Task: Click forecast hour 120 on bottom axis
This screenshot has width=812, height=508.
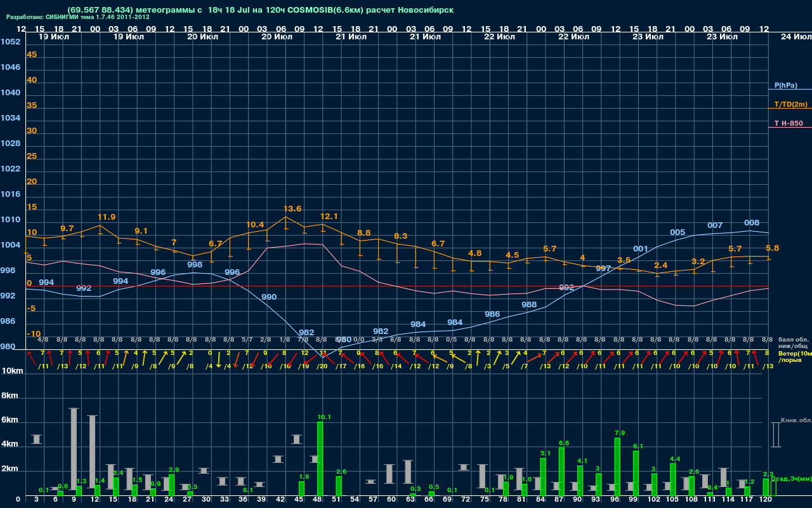Action: point(765,500)
